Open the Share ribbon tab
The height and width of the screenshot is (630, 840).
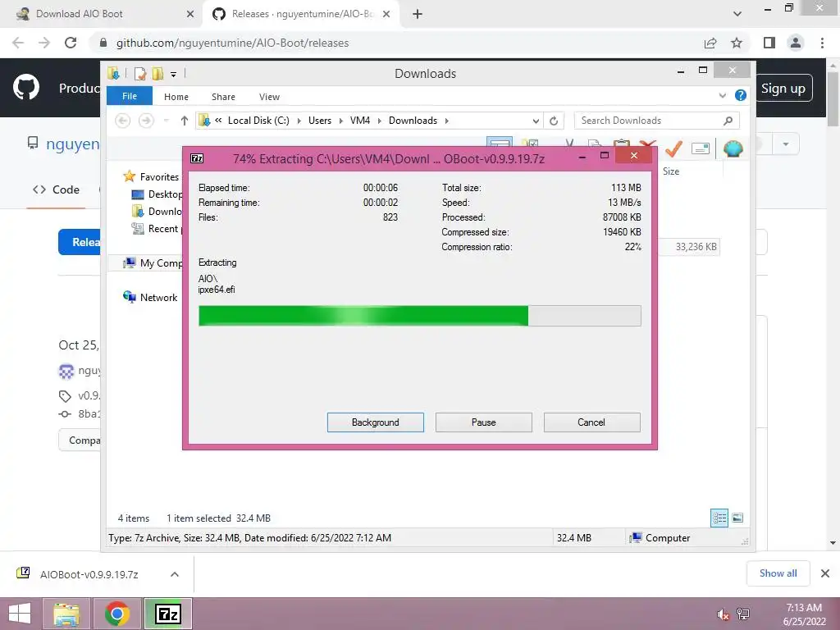coord(223,97)
